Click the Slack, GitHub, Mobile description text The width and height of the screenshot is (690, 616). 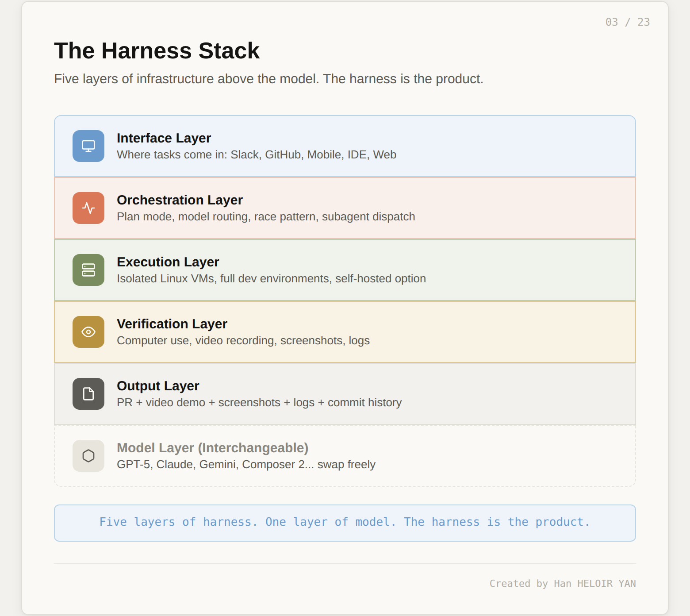coord(256,155)
